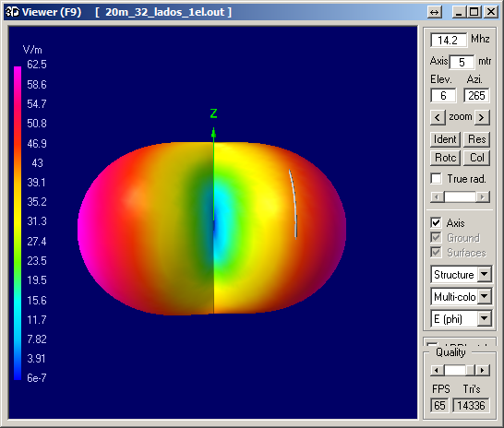
Task: Click the True rad. slider left arrow
Action: (x=437, y=196)
